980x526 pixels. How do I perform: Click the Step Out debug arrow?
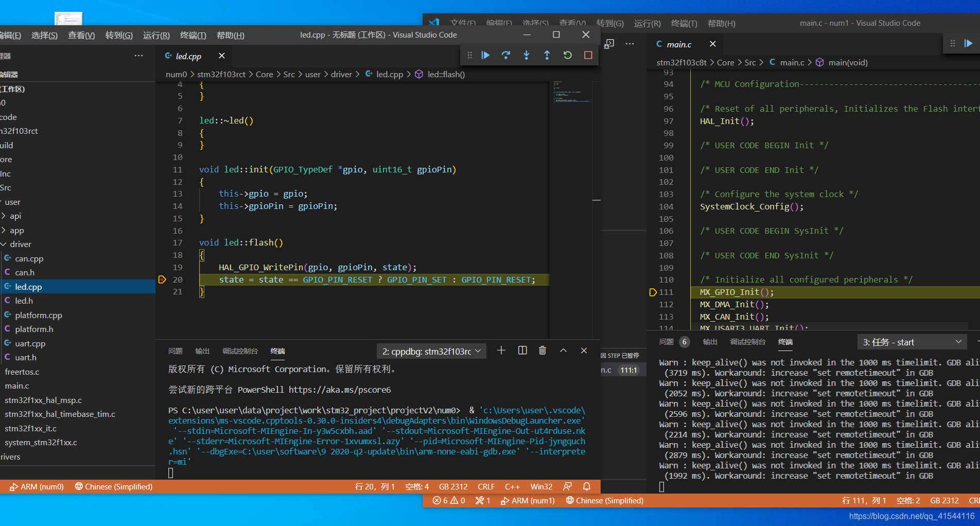[x=547, y=55]
